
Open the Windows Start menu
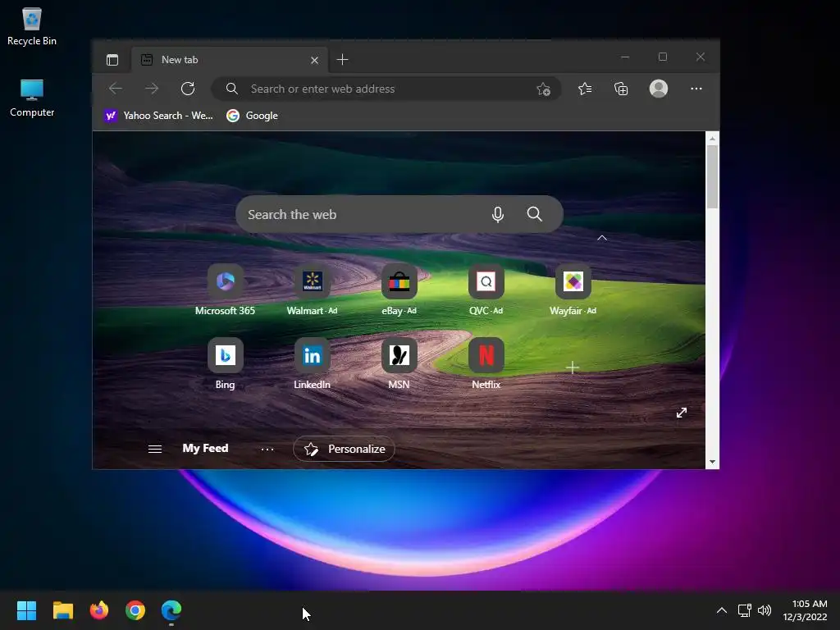click(x=26, y=610)
